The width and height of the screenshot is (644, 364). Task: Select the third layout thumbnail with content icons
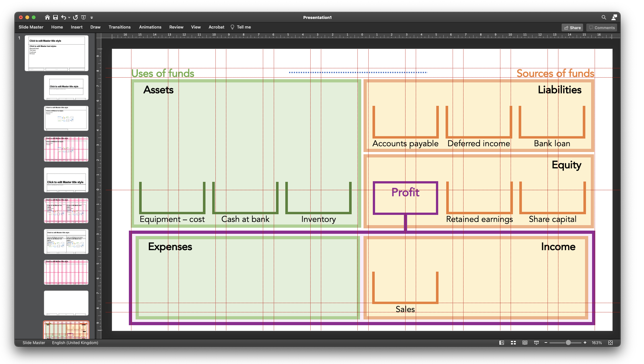(x=66, y=118)
